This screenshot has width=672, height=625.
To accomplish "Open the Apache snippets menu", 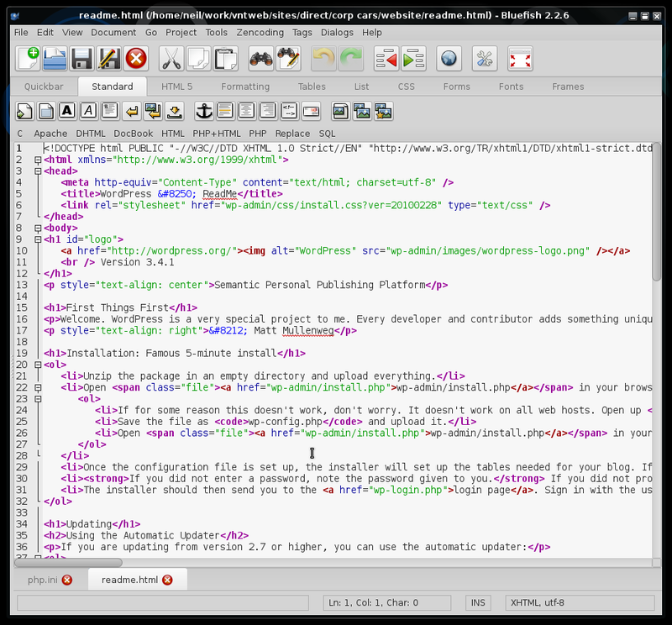I will [x=50, y=134].
